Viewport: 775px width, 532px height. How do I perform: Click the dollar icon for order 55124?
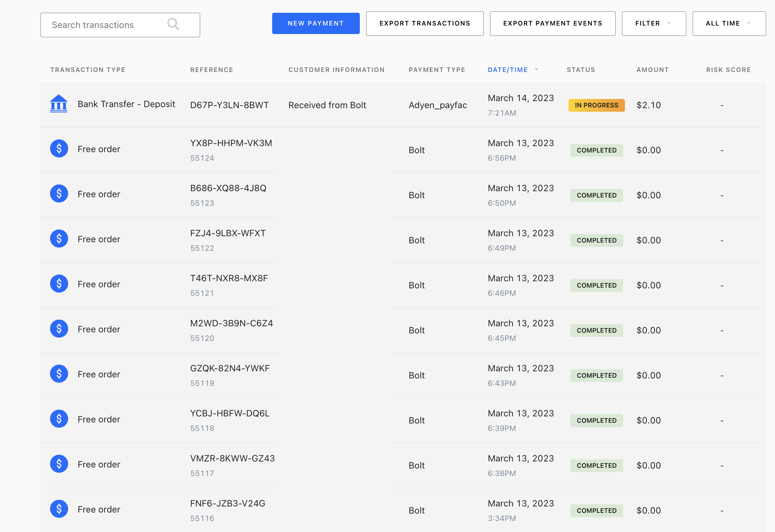click(59, 149)
